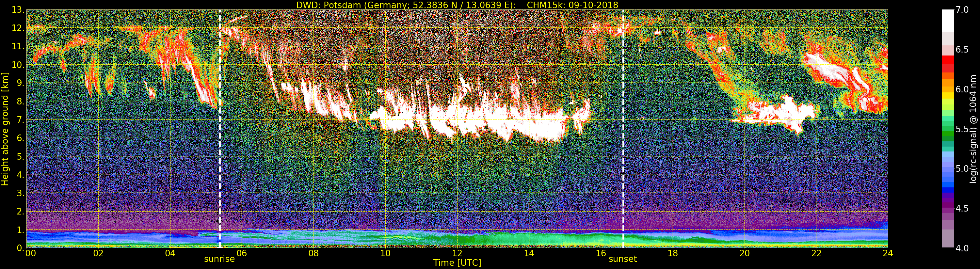Click the time axis tick '20'
The width and height of the screenshot is (980, 269).
745,253
